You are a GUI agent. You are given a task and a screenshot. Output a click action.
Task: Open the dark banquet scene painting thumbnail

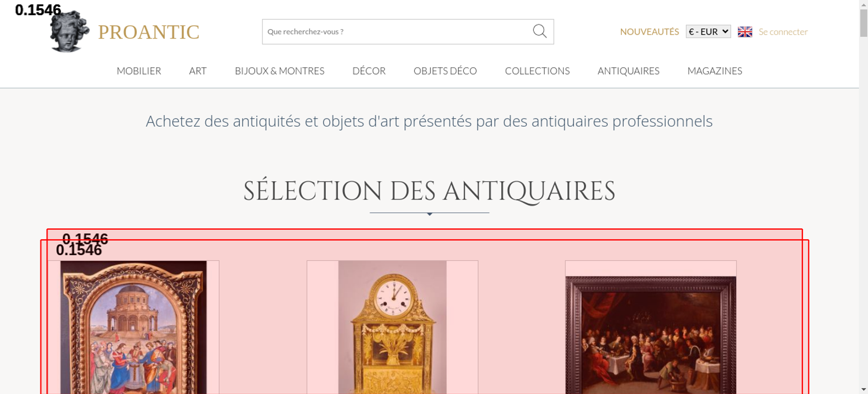coord(651,335)
